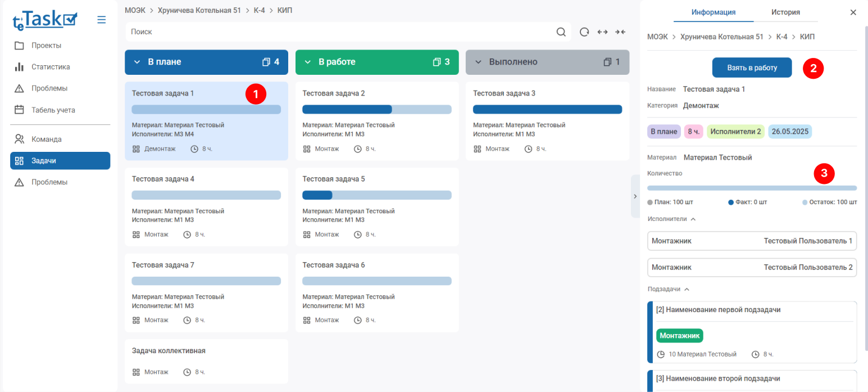
Task: Open Statistics via the bar chart icon
Action: (19, 67)
